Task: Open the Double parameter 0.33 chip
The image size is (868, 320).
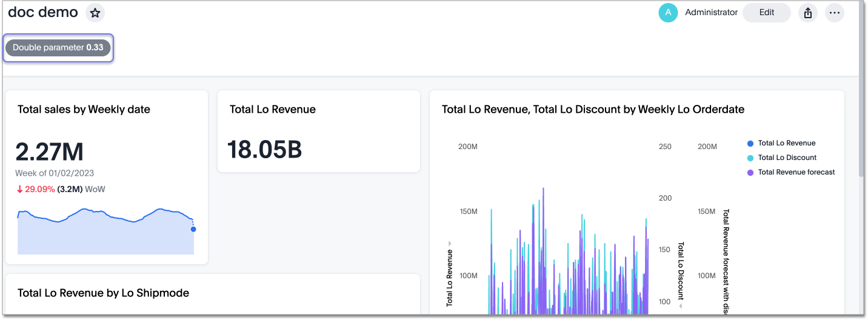Action: point(58,47)
